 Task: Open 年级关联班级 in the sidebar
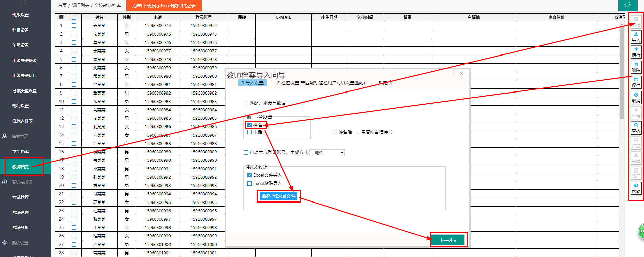click(x=25, y=61)
